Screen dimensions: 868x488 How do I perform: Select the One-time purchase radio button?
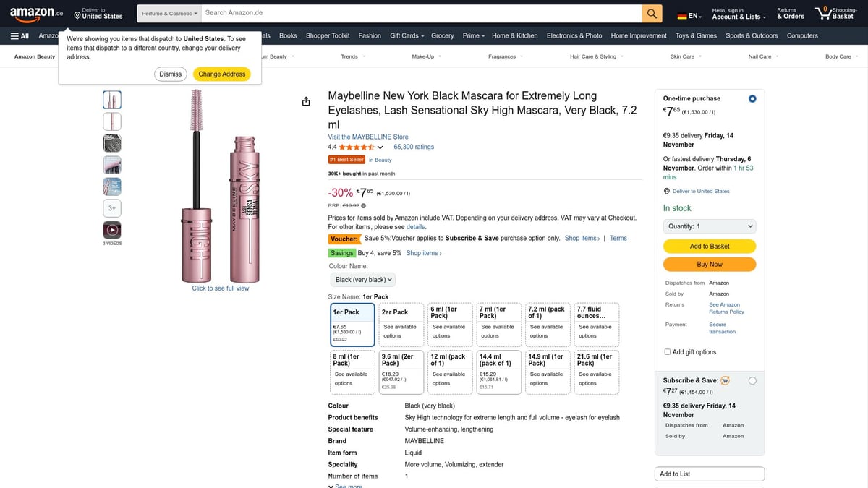[752, 98]
